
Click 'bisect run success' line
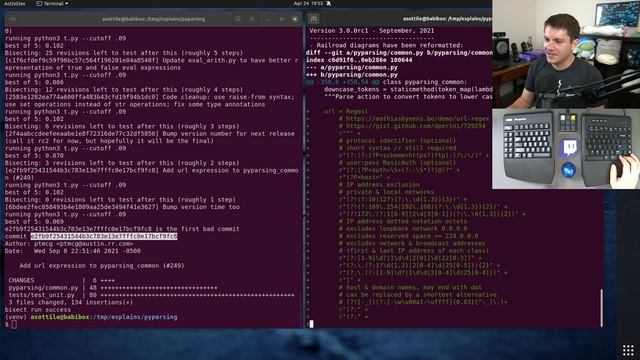38,310
